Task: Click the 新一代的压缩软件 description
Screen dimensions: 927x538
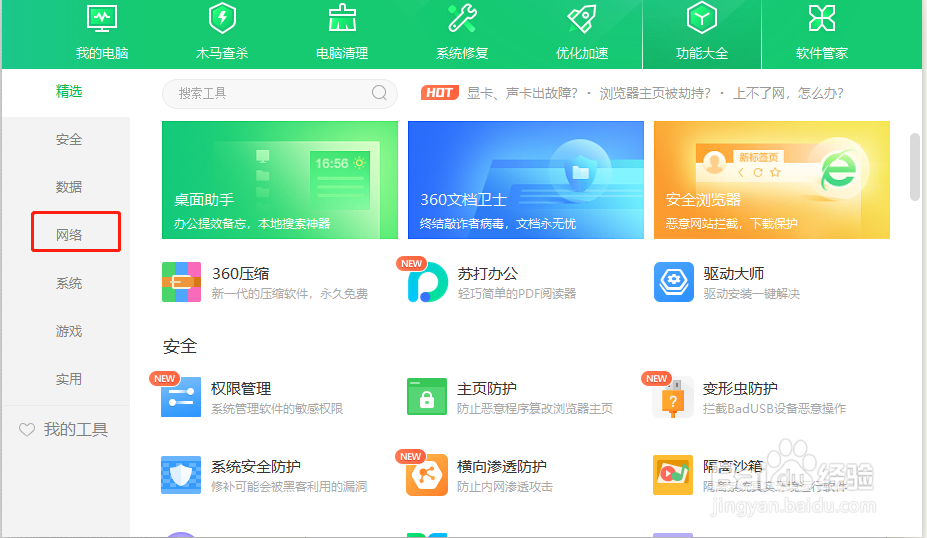Action: (x=290, y=294)
